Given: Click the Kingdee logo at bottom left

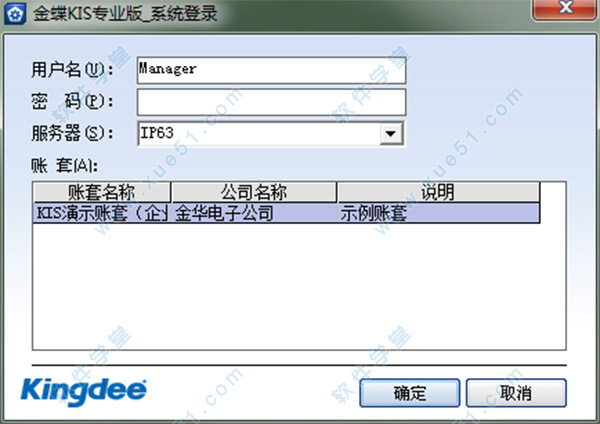Looking at the screenshot, I should click(83, 391).
